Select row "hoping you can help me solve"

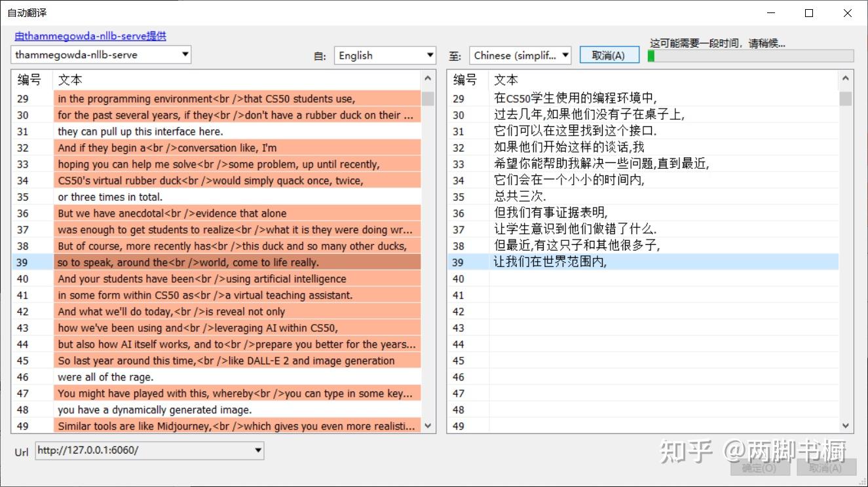pos(217,164)
